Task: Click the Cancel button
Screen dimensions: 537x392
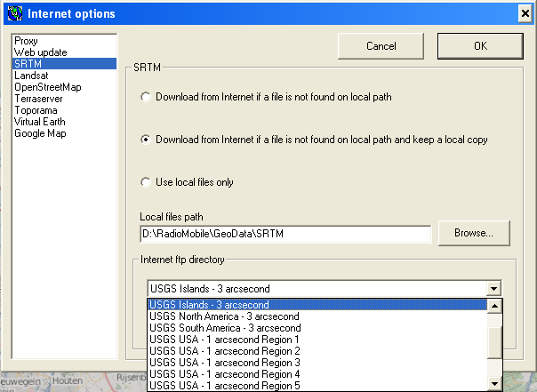Action: coord(381,46)
